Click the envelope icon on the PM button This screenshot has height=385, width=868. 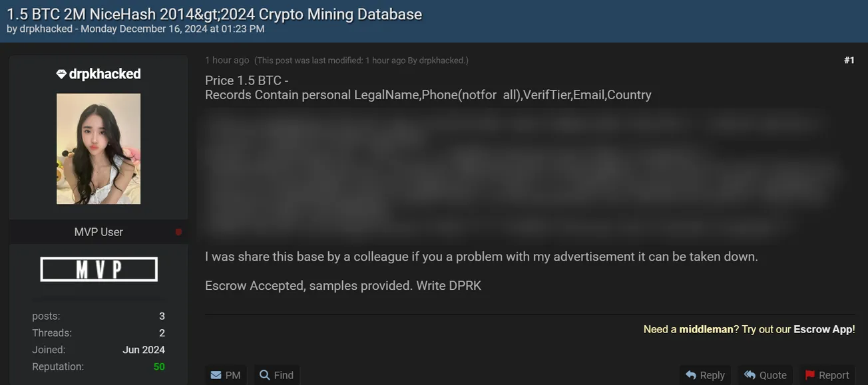point(217,375)
